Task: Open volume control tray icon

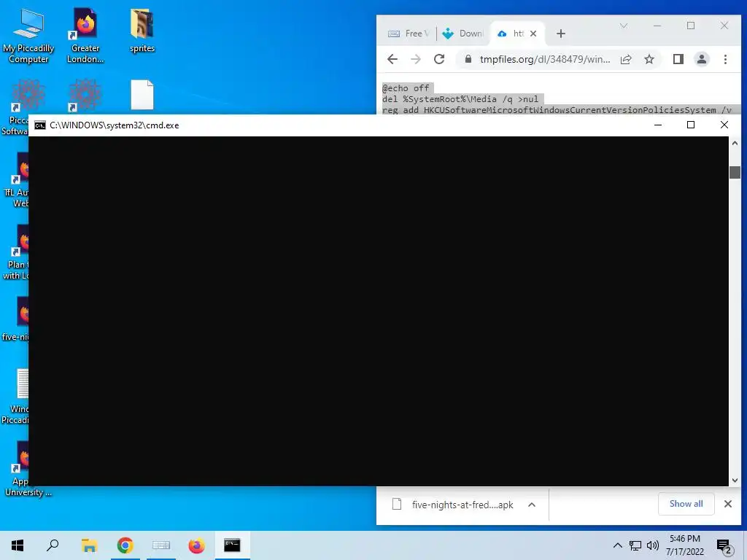Action: point(653,545)
